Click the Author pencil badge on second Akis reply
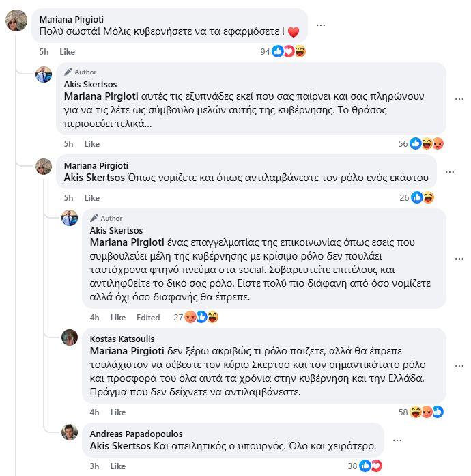Image resolution: width=471 pixels, height=476 pixels. click(x=94, y=218)
